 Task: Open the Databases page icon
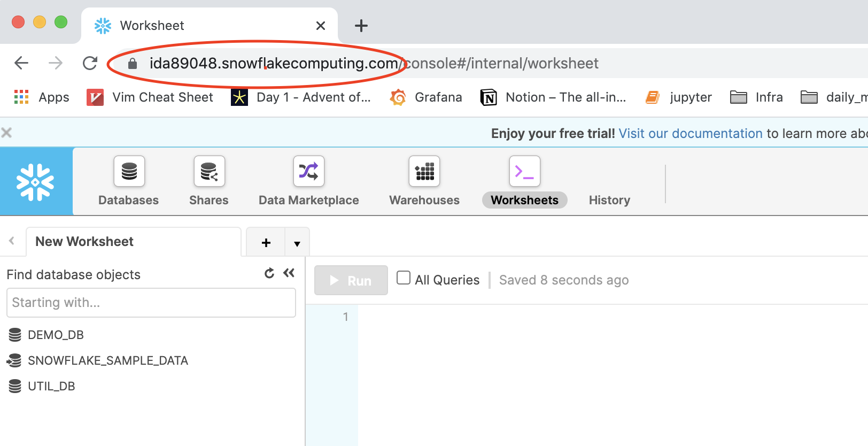pyautogui.click(x=129, y=171)
